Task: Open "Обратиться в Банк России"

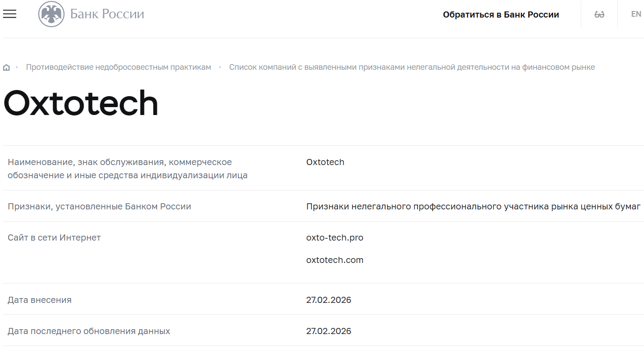Action: pos(501,14)
